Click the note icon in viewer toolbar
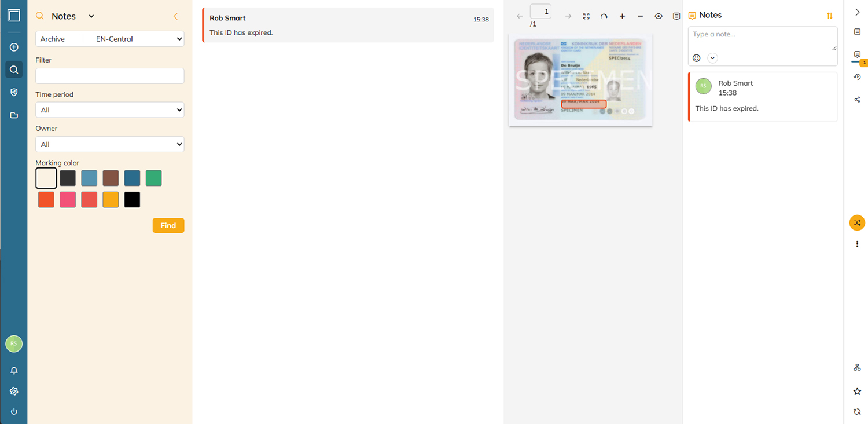 coord(676,16)
